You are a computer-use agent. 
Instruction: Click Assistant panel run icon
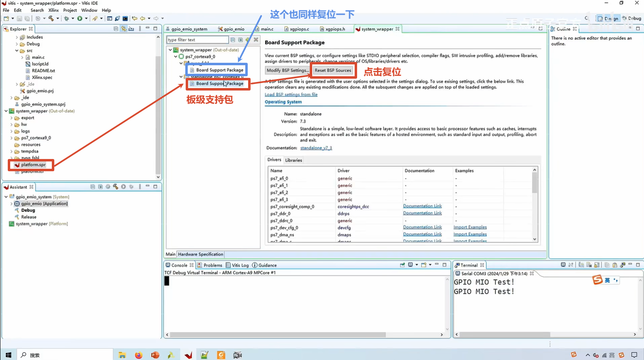(x=123, y=187)
